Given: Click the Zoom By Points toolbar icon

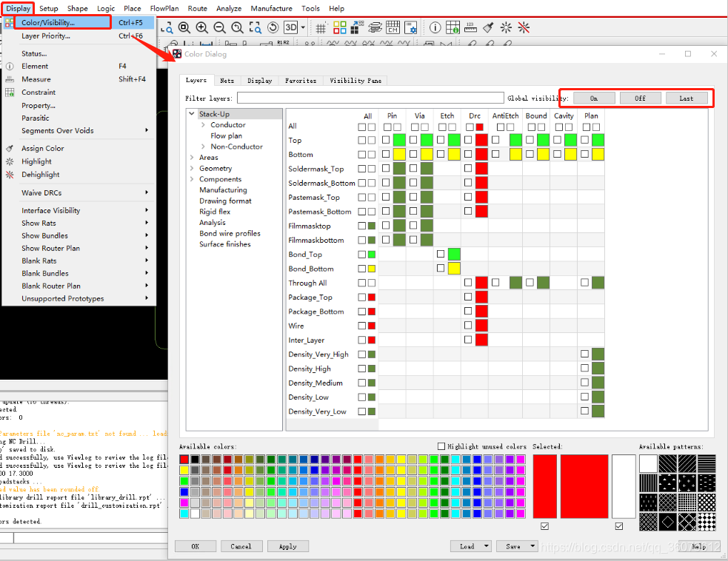Looking at the screenshot, I should (x=167, y=28).
